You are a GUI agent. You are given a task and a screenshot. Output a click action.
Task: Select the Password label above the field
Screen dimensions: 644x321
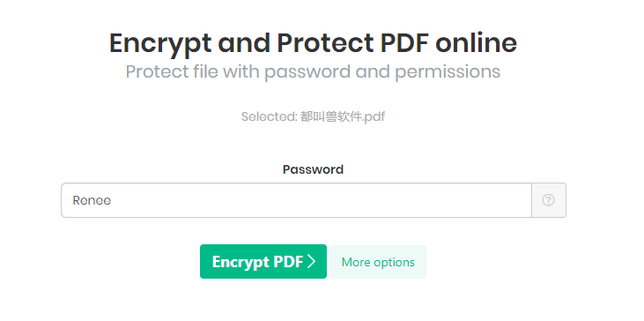click(313, 169)
